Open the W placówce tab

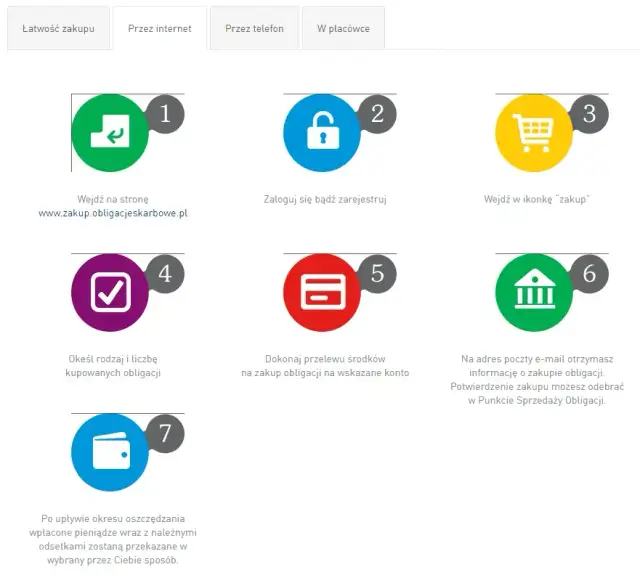pyautogui.click(x=343, y=29)
